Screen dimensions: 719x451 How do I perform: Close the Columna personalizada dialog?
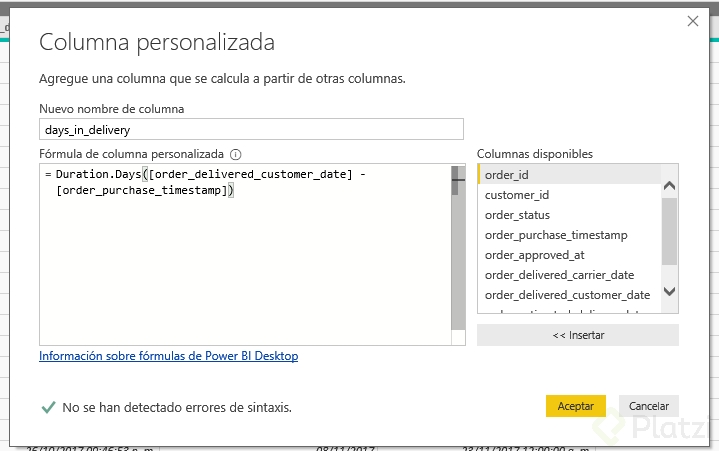pyautogui.click(x=693, y=21)
